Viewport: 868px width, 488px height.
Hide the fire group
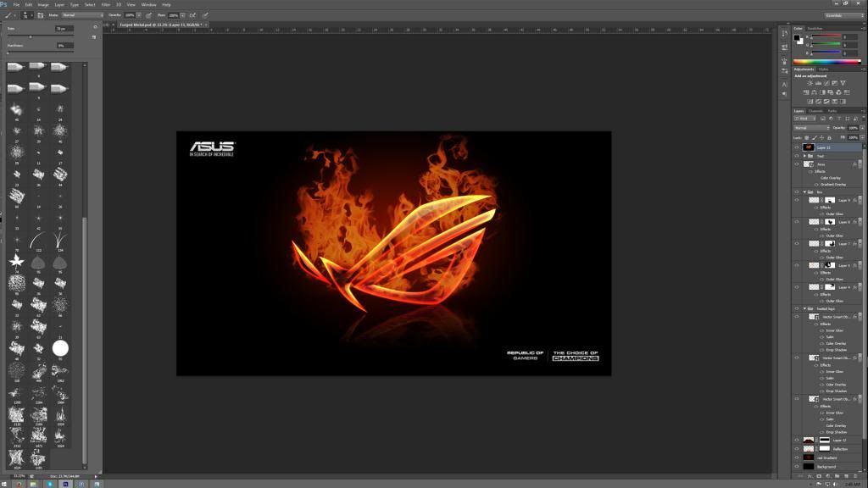tap(797, 192)
